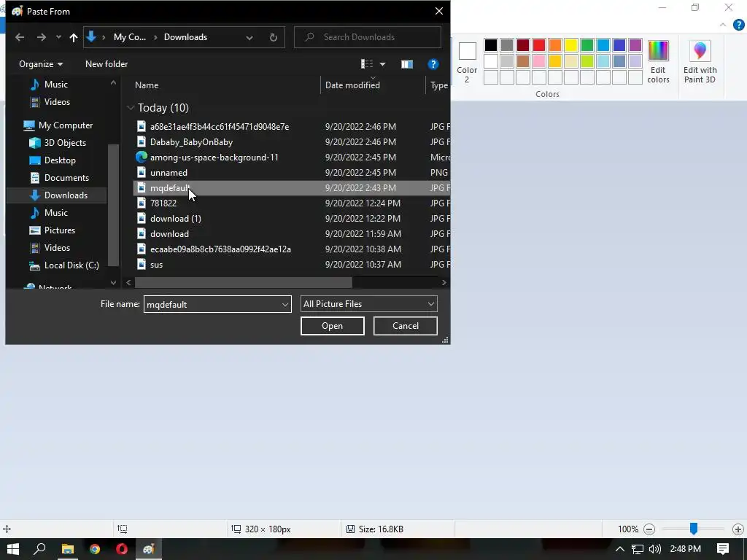Open dialog help question mark

coord(433,64)
